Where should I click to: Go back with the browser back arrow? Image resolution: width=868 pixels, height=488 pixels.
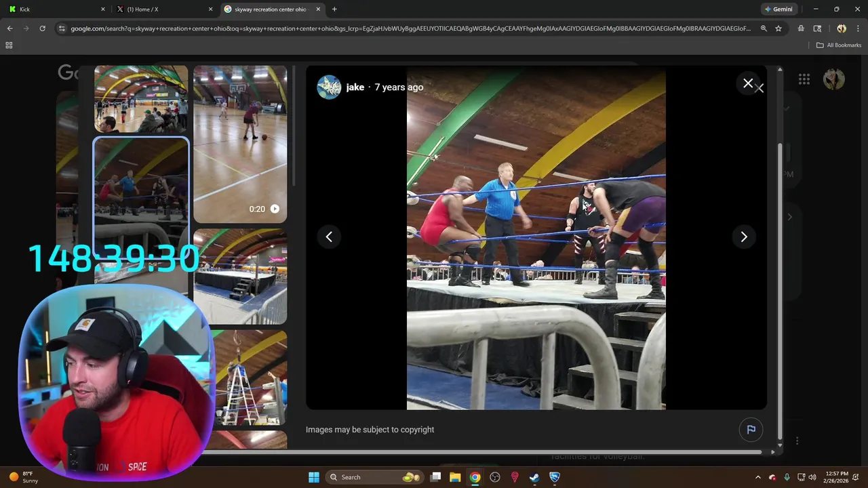pos(9,28)
